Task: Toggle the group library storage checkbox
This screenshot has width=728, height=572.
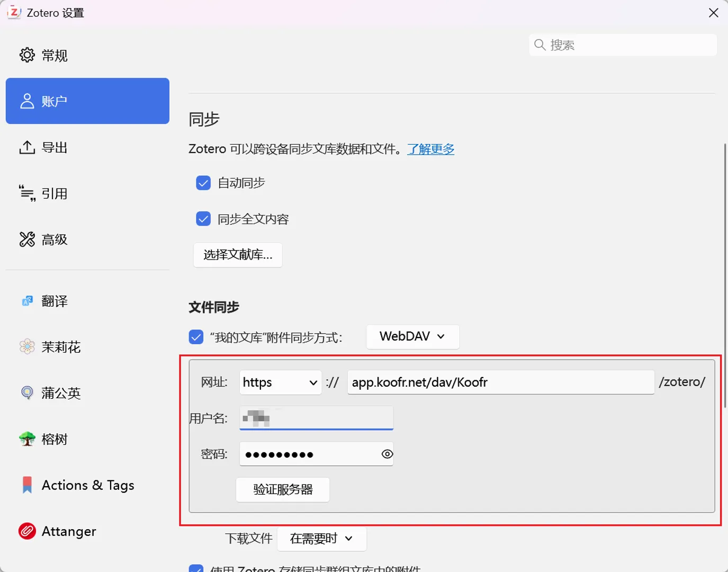Action: tap(196, 568)
